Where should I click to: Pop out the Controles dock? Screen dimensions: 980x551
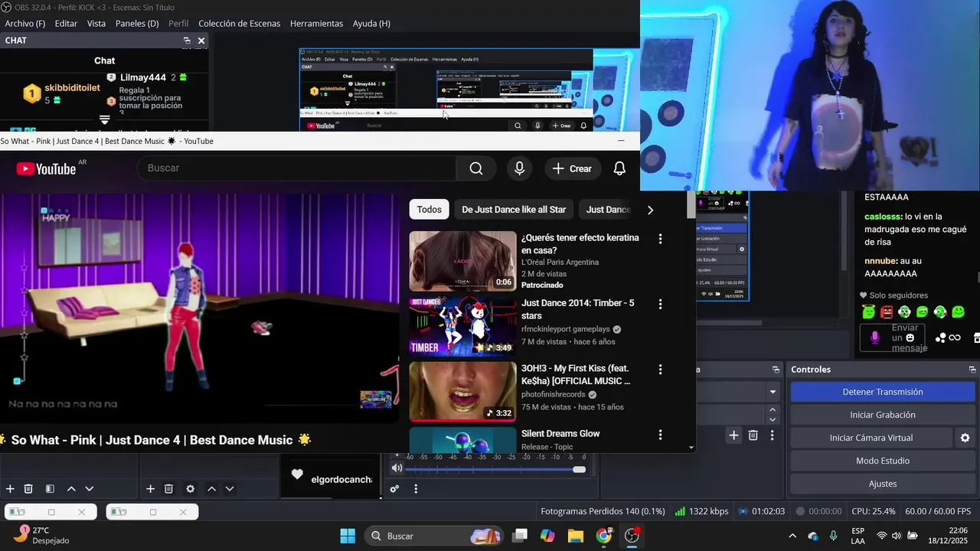click(x=972, y=370)
